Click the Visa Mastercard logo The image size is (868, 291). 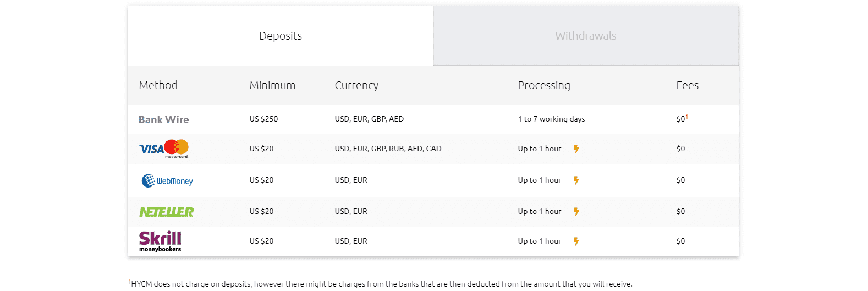coord(164,149)
